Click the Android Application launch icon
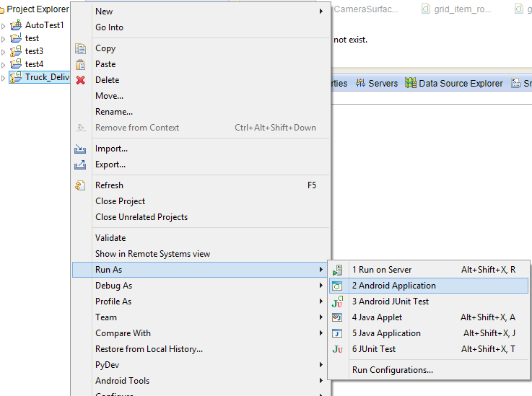The width and height of the screenshot is (532, 396). click(337, 286)
